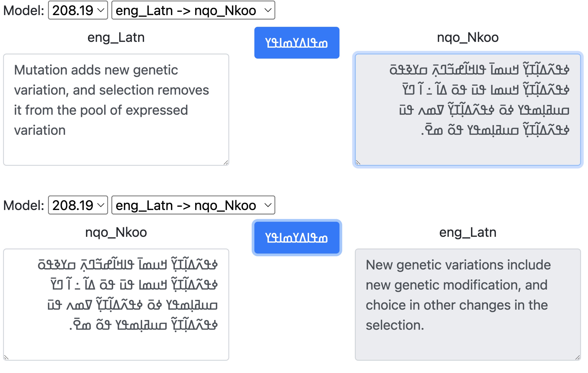Click the eng_Latn heading above 'Mutation adds' box

(116, 37)
